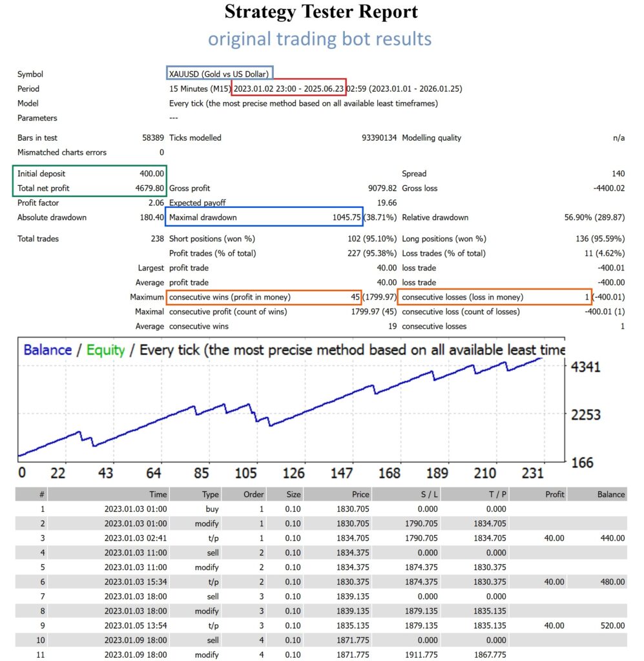Click the Maximal drawdown value 1045.75
Image resolution: width=644 pixels, height=661 pixels.
[343, 218]
